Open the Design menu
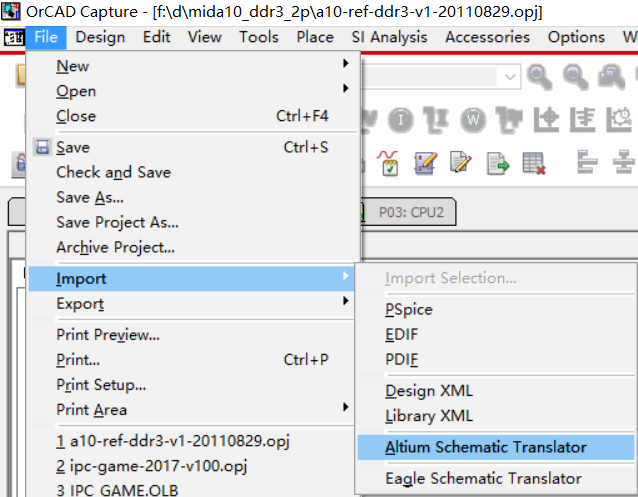The image size is (638, 497). (100, 37)
